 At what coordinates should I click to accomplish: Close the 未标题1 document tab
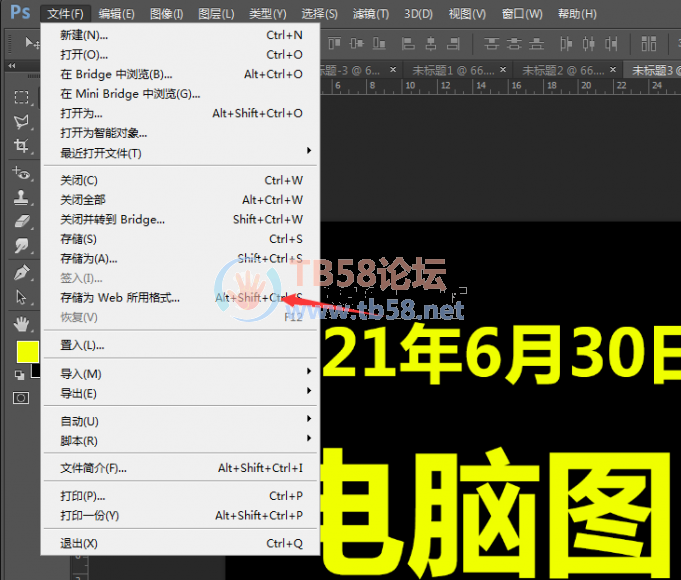(505, 70)
